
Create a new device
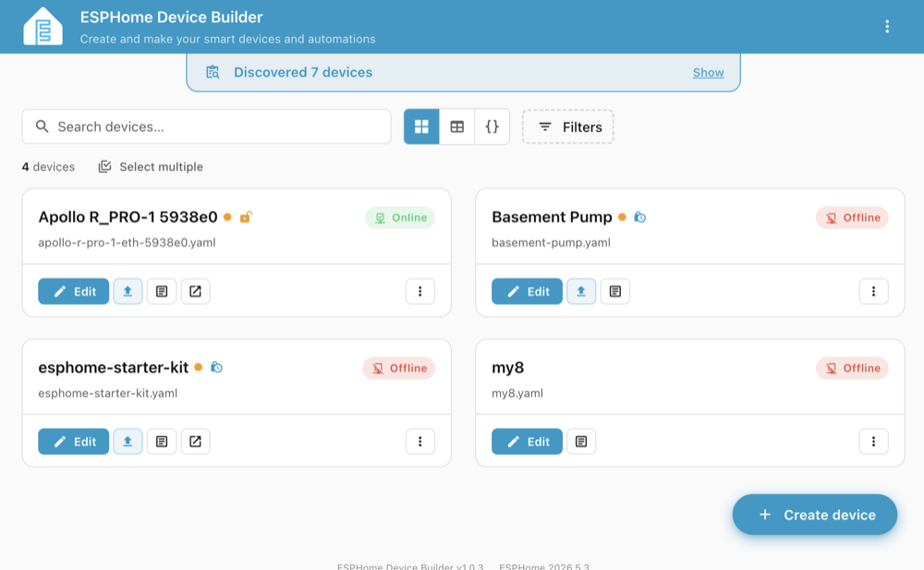[814, 515]
